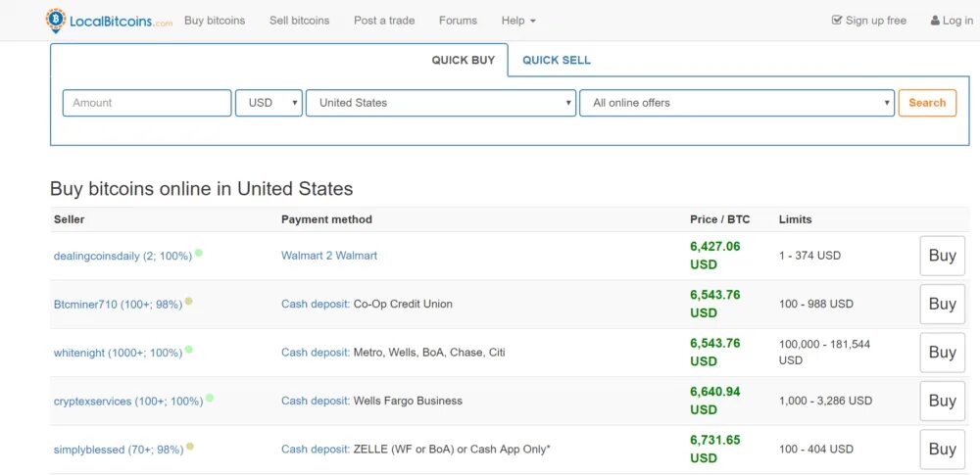Image resolution: width=980 pixels, height=475 pixels.
Task: Click Cash deposit link for ZELLE offer
Action: (316, 449)
